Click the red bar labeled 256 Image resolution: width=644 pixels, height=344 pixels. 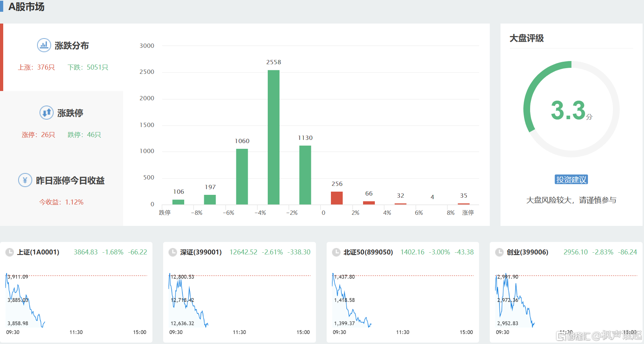tap(337, 198)
